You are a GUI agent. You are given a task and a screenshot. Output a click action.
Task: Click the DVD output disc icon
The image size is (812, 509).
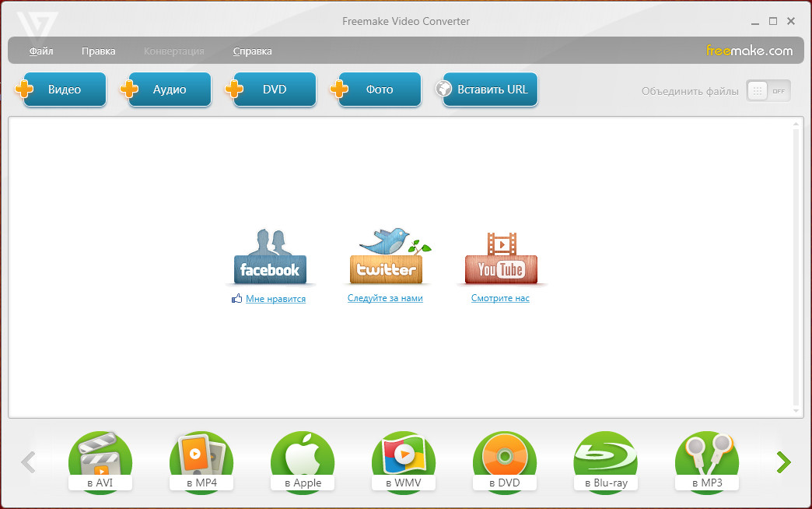504,459
